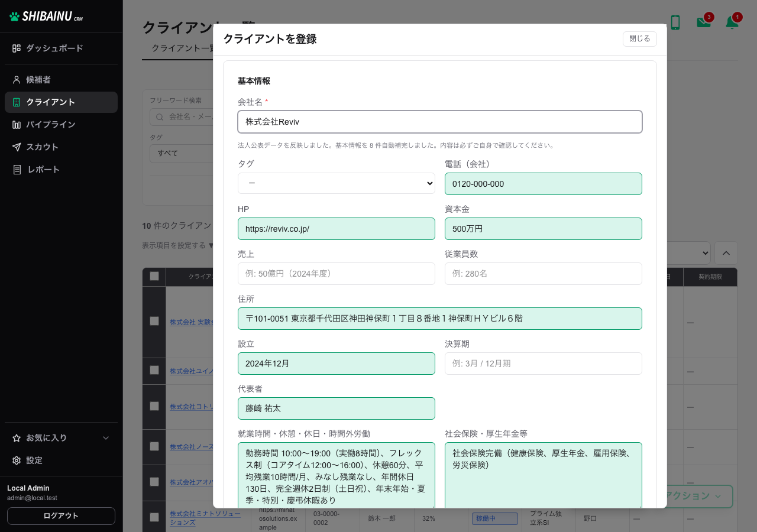Close the クライアントを登録 dialog with 閉じる
This screenshot has width=757, height=532.
(x=640, y=39)
